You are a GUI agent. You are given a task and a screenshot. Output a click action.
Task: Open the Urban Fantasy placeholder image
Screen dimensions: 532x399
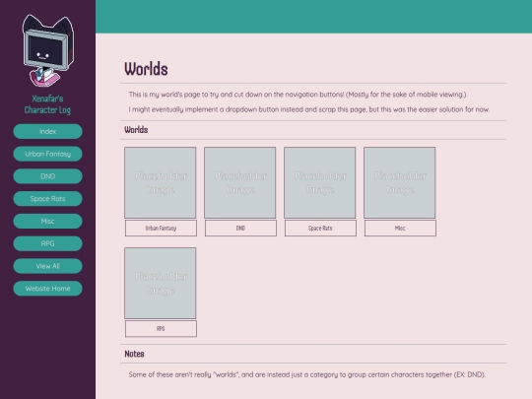tap(161, 182)
